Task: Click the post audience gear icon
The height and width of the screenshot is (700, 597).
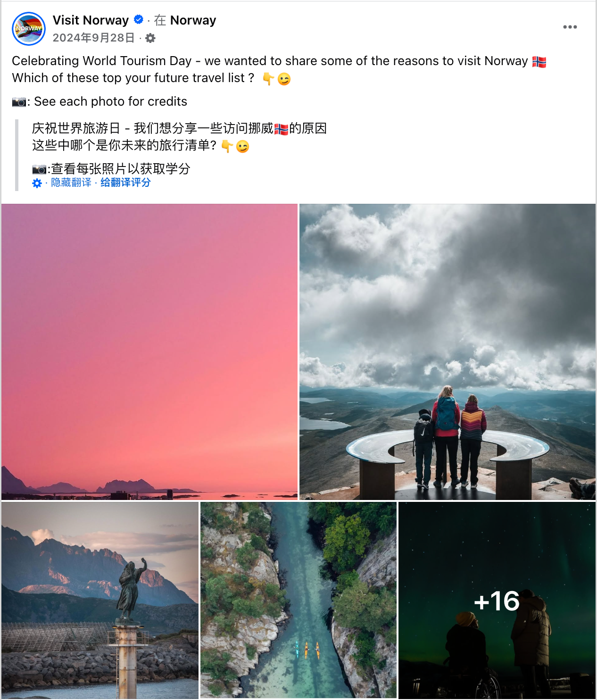Action: click(x=150, y=38)
